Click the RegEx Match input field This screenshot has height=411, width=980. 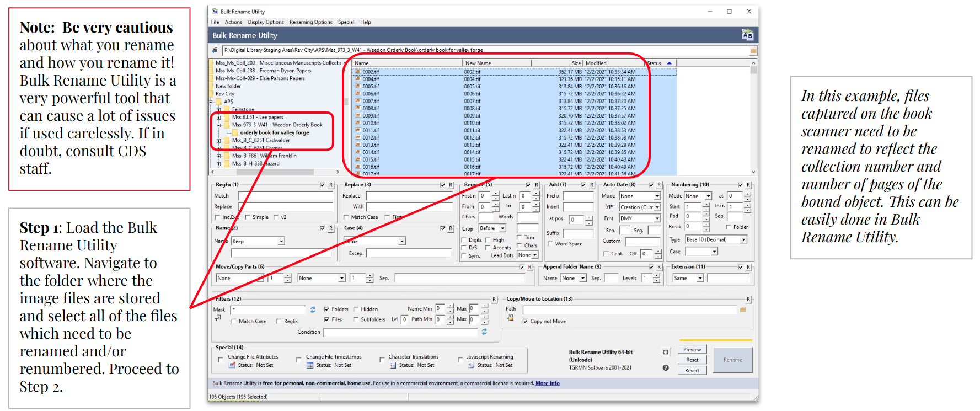click(286, 196)
